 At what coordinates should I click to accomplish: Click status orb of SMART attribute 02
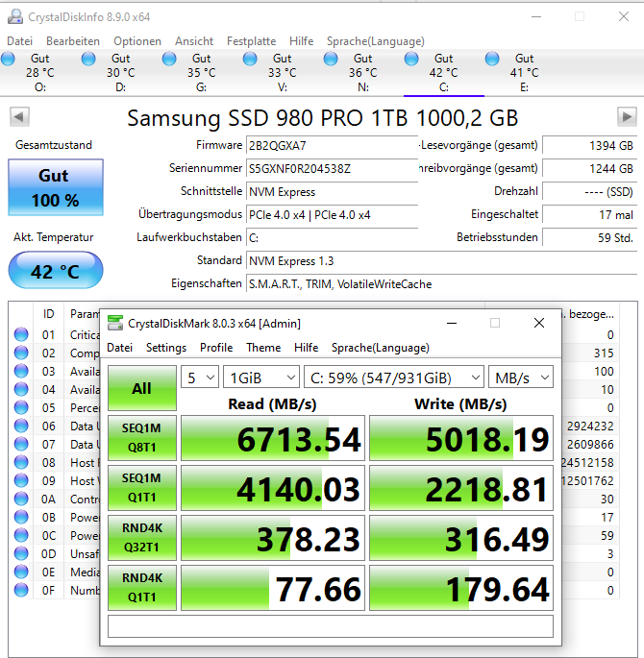coord(21,353)
